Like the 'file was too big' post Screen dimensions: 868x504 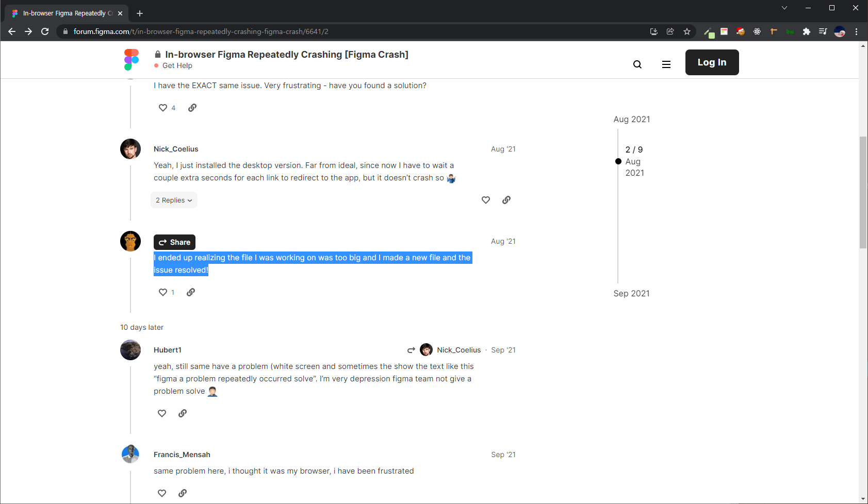click(x=163, y=292)
